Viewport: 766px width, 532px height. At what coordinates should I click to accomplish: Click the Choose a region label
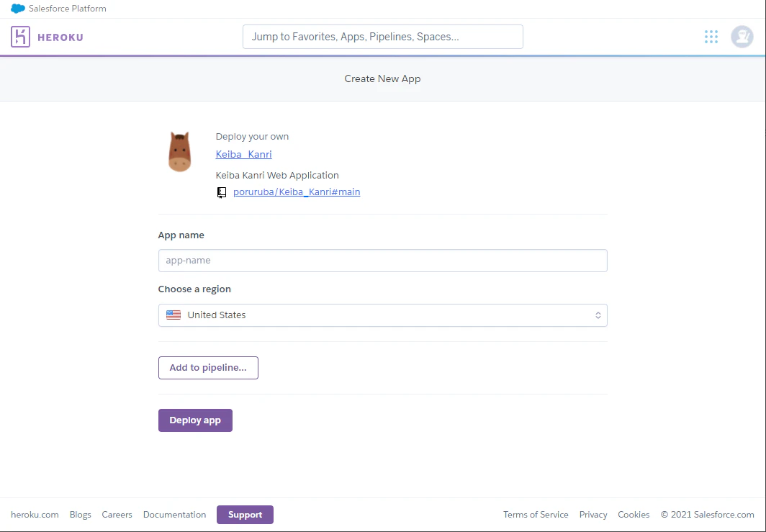click(194, 289)
